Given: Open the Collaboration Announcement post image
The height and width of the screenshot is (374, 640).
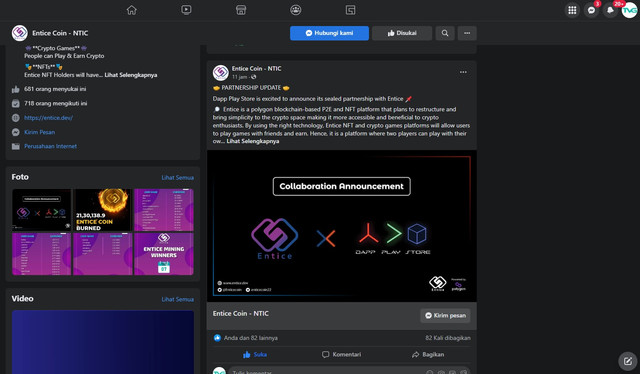Looking at the screenshot, I should pyautogui.click(x=342, y=226).
